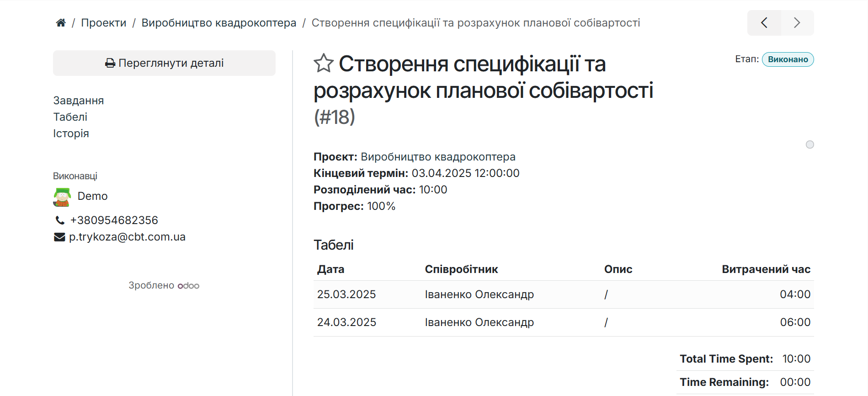Screen dimensions: 868x396
Task: Click the phone icon beside the number
Action: coord(60,220)
